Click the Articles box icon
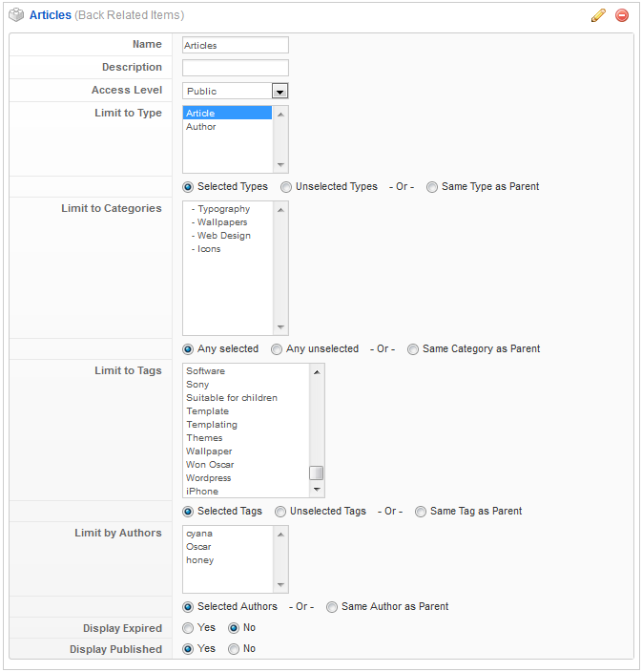Viewport: 642px width, 672px height. tap(16, 15)
